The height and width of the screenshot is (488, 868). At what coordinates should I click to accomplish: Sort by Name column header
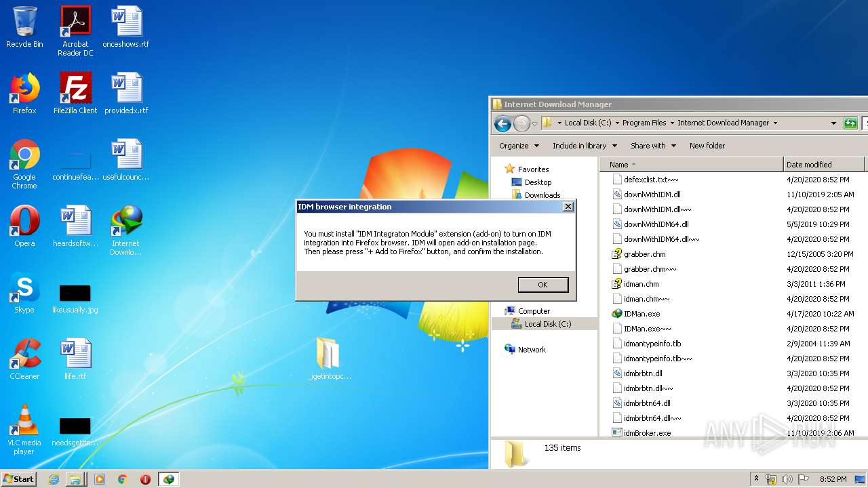coord(691,165)
